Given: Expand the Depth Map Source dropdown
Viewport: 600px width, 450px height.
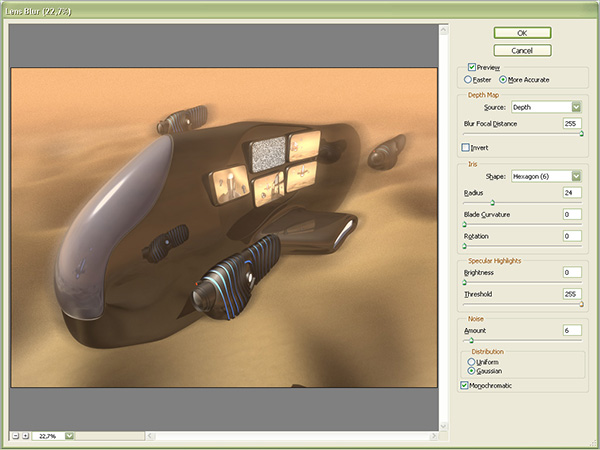Looking at the screenshot, I should 577,106.
